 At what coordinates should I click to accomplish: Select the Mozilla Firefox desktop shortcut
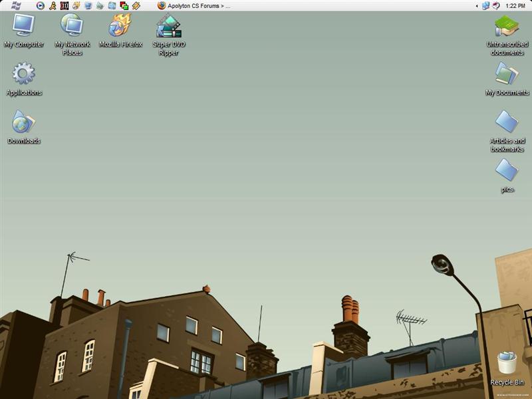120,27
